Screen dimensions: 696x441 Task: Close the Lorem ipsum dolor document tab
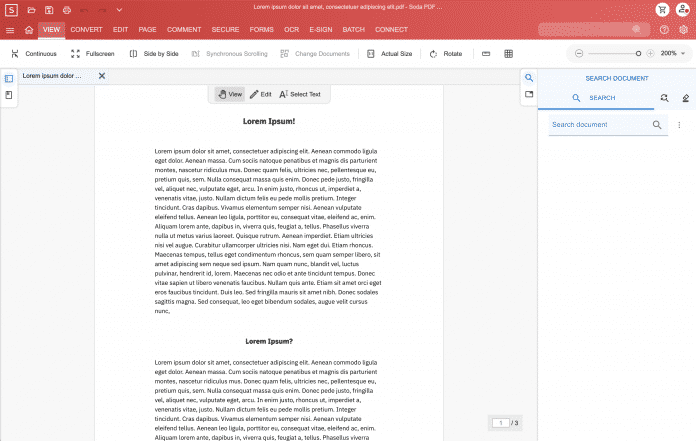coord(102,76)
